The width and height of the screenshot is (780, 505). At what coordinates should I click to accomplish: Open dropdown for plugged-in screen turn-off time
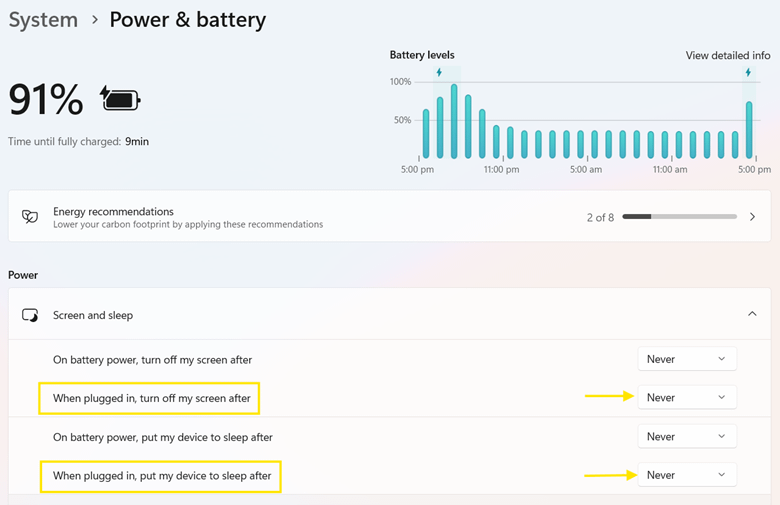point(687,398)
